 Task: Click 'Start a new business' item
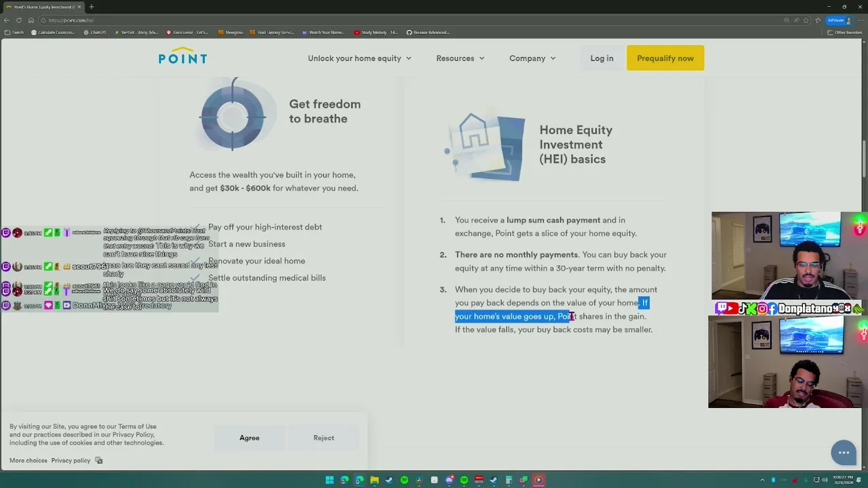pyautogui.click(x=247, y=244)
